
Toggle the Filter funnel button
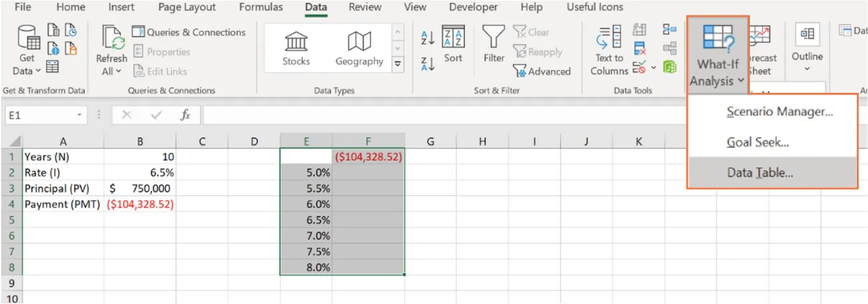click(494, 45)
